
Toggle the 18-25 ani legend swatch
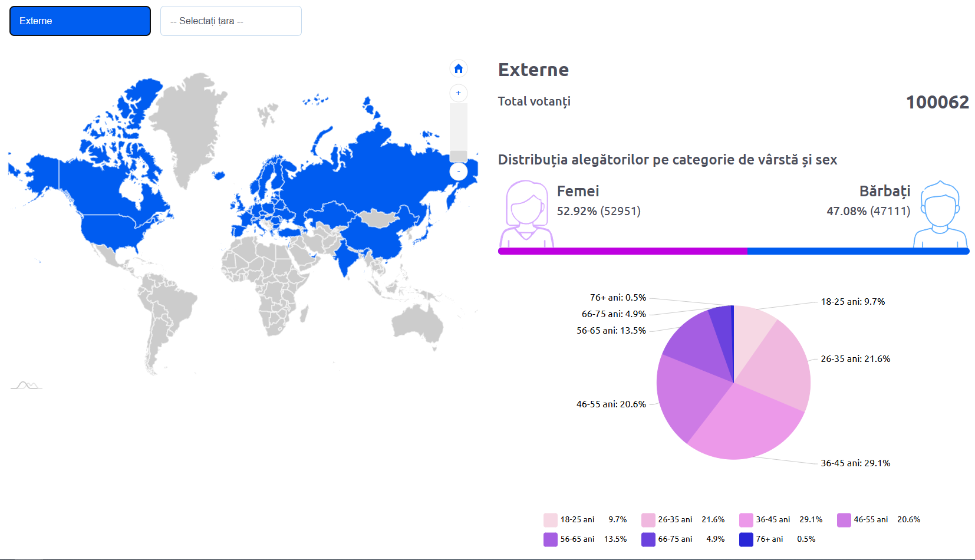[x=551, y=520]
